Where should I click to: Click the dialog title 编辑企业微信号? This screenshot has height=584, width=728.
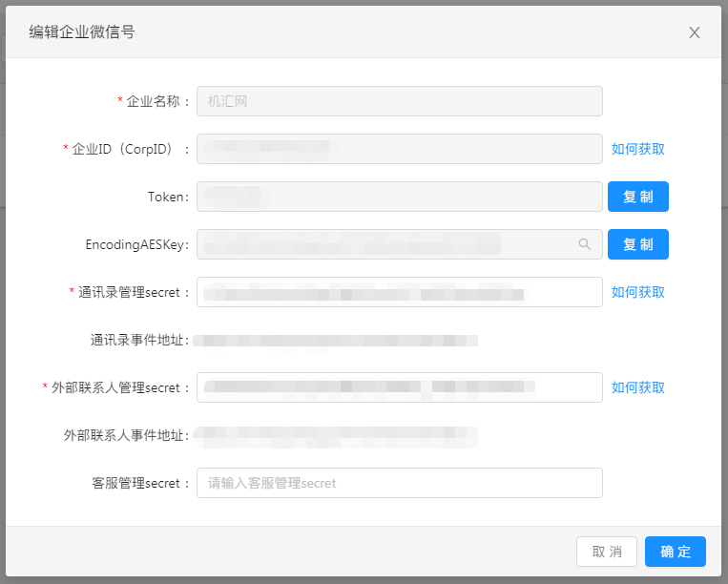tap(82, 32)
